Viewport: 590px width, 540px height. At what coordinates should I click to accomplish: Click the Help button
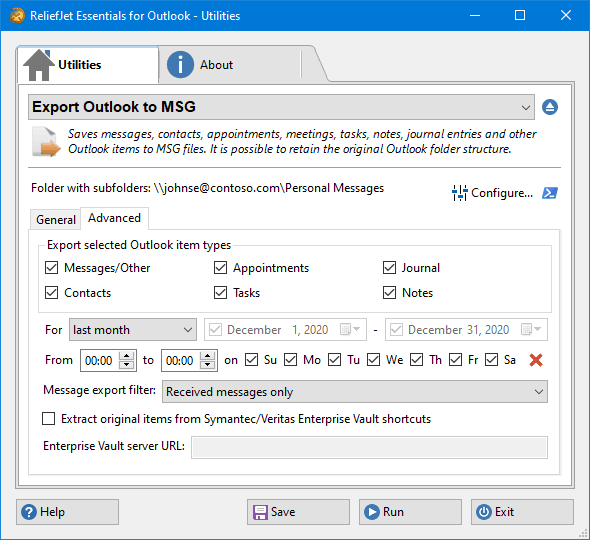pos(67,512)
